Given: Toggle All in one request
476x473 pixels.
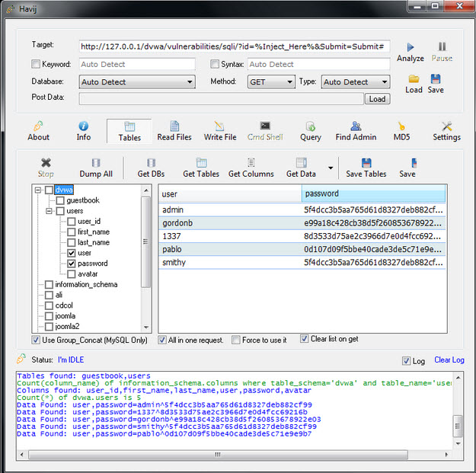Looking at the screenshot, I should 162,340.
